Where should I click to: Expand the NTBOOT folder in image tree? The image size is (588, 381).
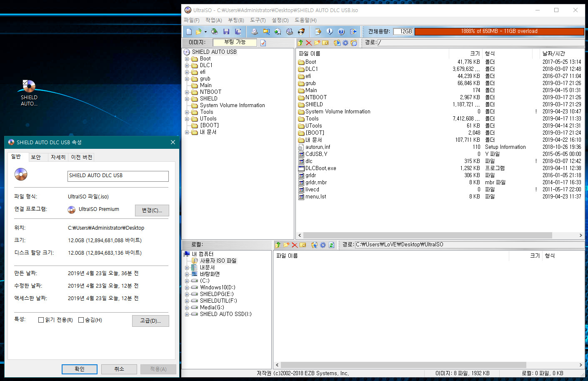(187, 92)
